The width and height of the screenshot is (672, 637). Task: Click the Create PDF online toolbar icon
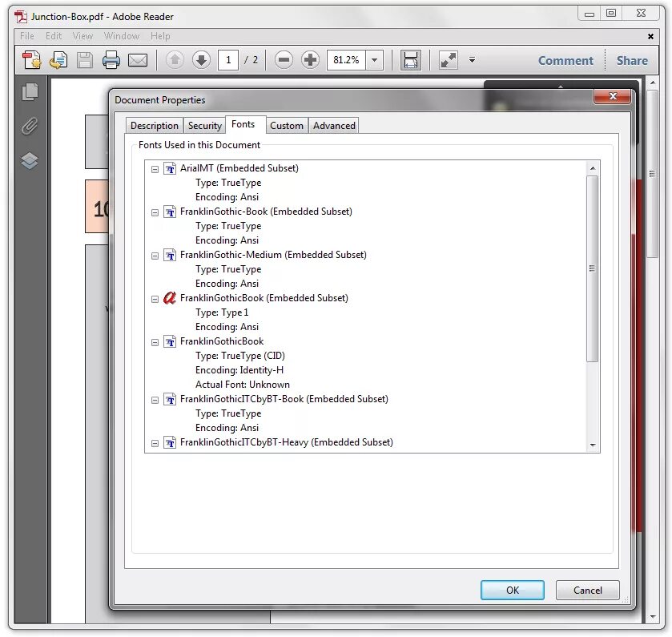32,60
